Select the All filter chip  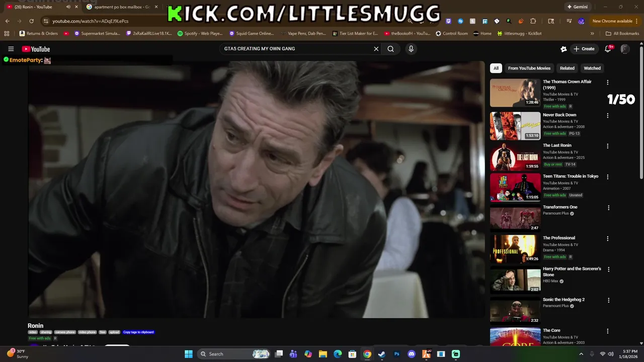click(496, 68)
